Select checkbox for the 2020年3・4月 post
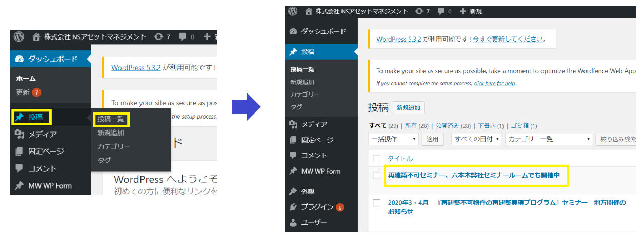 click(377, 203)
